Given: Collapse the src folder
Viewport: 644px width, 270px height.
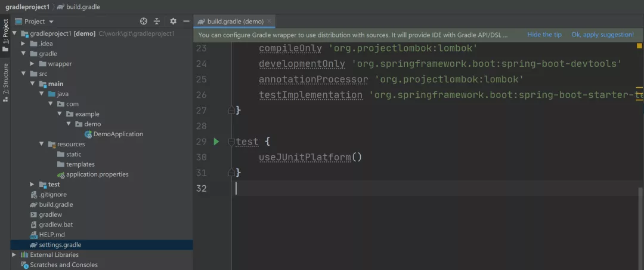Looking at the screenshot, I should pyautogui.click(x=23, y=73).
